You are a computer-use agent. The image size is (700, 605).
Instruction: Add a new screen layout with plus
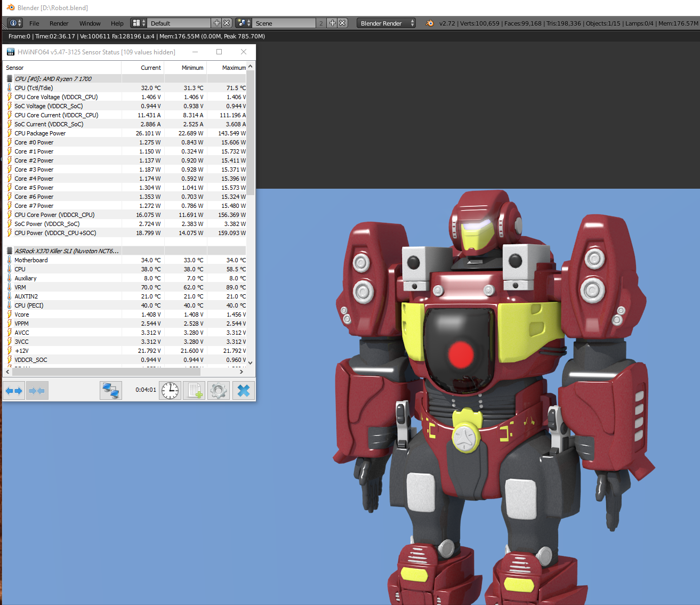coord(216,23)
